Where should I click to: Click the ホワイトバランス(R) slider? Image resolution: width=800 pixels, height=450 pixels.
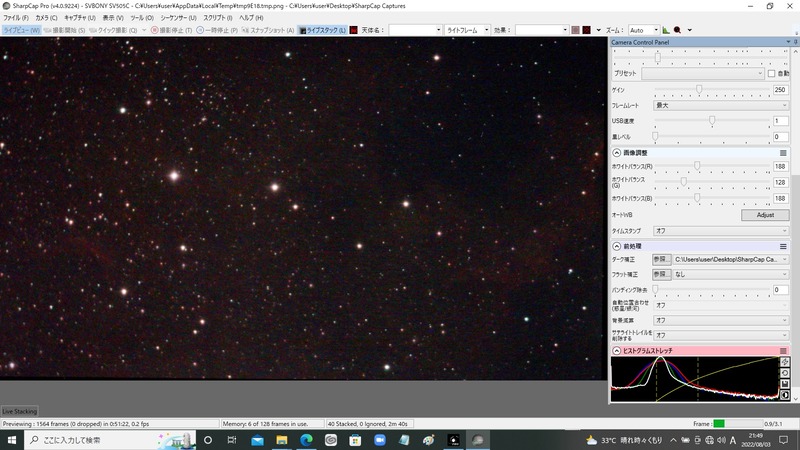(x=712, y=166)
